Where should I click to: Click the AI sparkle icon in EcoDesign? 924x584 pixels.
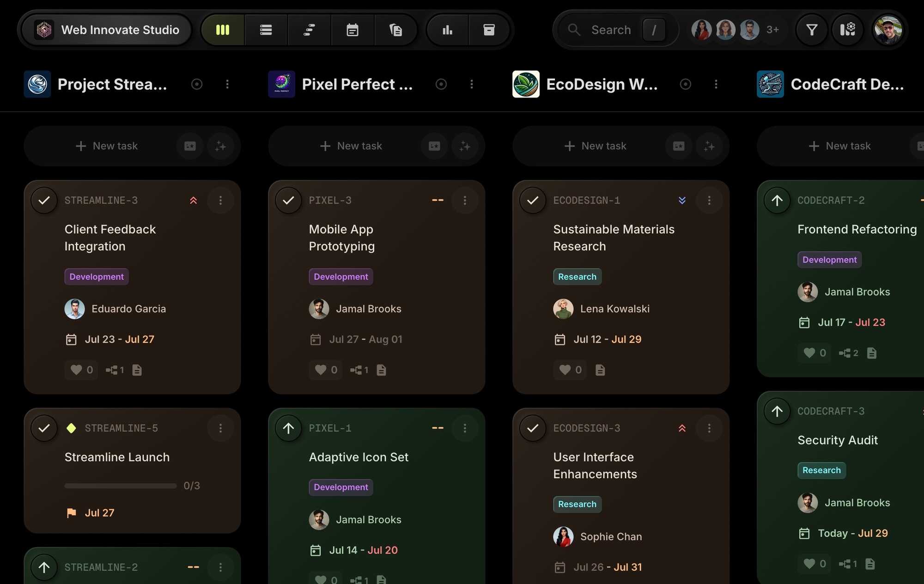click(709, 146)
